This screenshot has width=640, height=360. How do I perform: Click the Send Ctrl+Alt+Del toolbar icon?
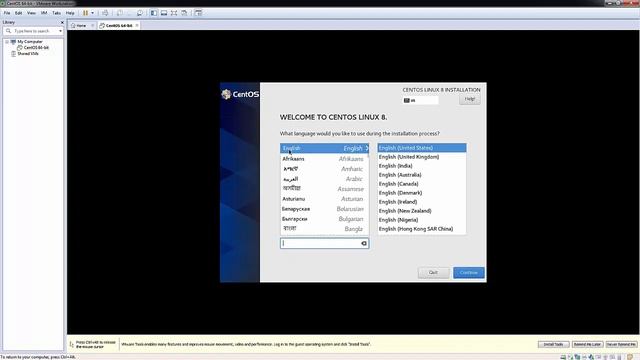105,13
